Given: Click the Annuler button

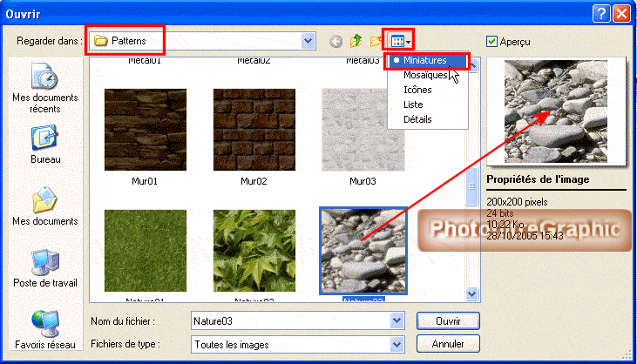Looking at the screenshot, I should (447, 344).
